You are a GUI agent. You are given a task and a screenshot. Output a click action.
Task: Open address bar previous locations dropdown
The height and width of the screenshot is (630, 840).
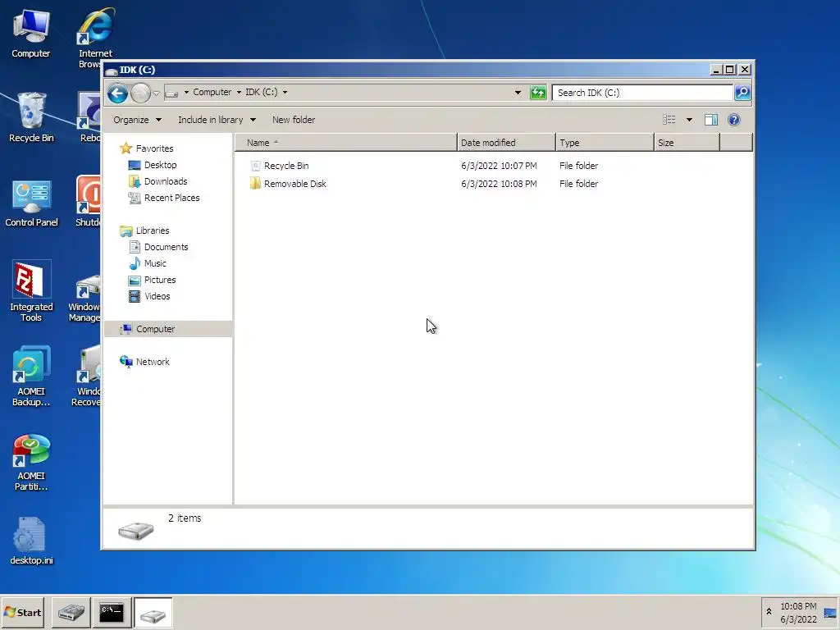518,93
